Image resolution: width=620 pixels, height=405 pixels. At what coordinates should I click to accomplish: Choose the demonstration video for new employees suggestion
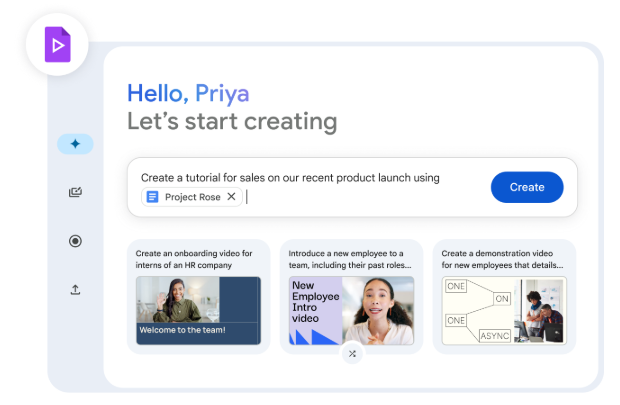click(x=504, y=259)
